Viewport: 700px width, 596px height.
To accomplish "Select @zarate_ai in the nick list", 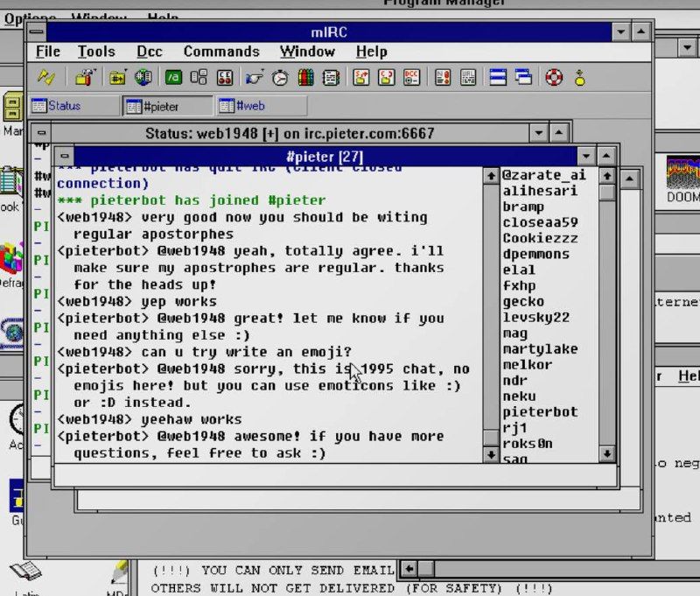I will 544,175.
